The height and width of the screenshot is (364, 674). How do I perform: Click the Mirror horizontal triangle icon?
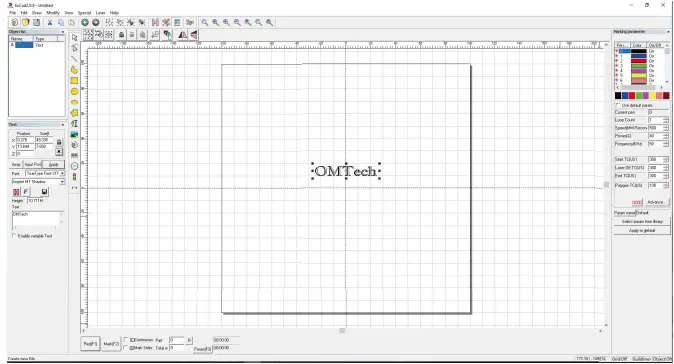click(183, 35)
